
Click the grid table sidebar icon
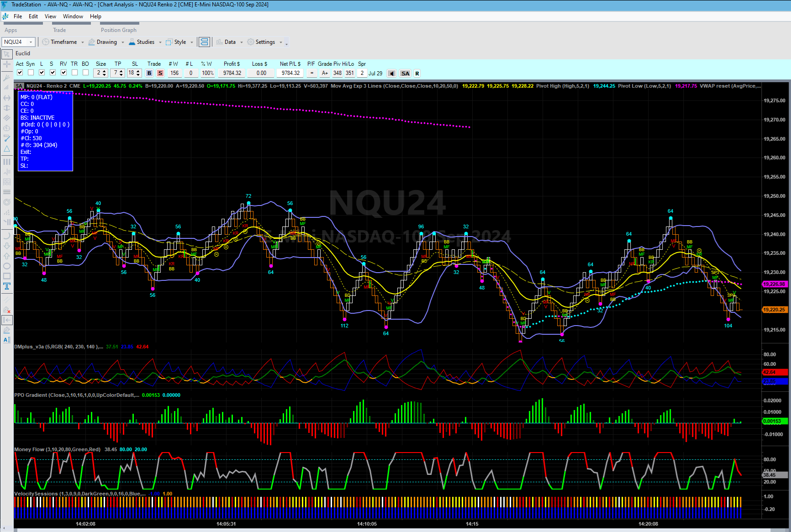(7, 182)
